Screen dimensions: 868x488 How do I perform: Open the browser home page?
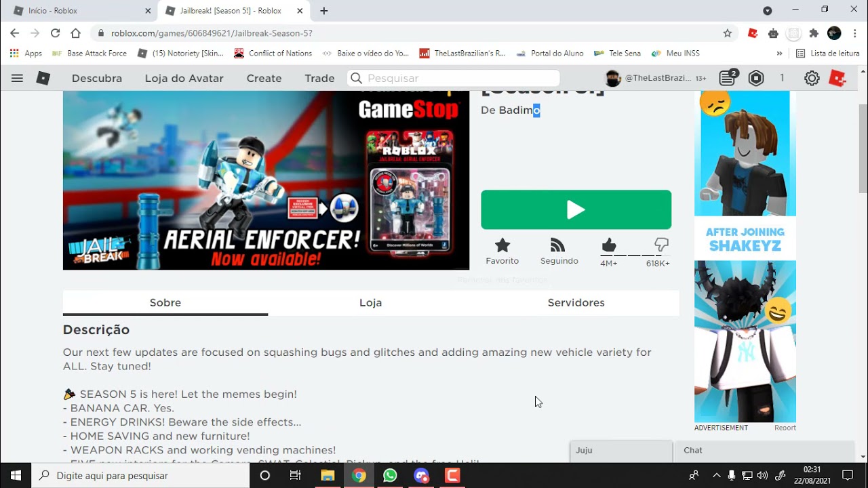[76, 33]
